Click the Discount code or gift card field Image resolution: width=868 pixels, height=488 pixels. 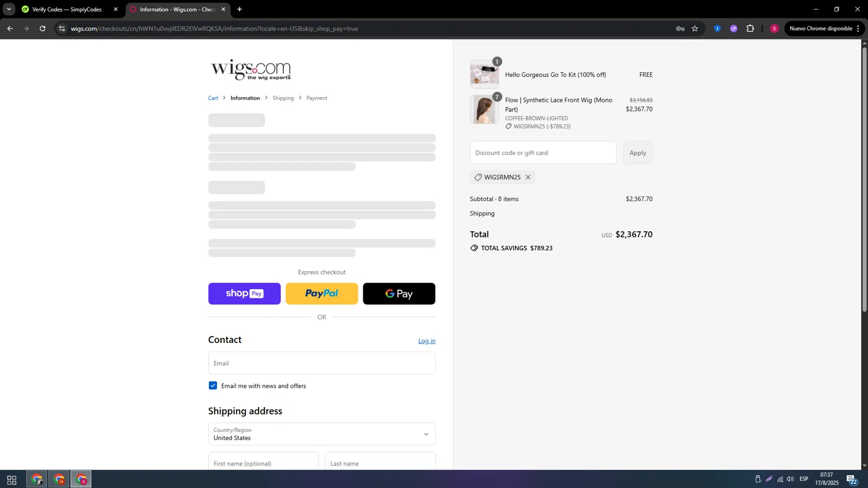543,153
